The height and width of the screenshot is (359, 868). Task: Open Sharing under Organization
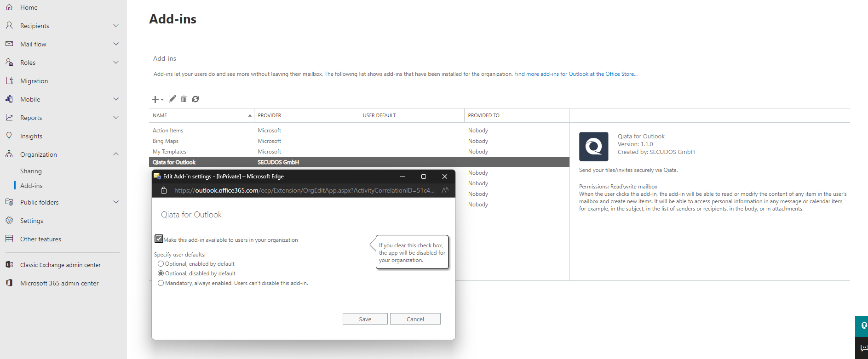click(31, 171)
